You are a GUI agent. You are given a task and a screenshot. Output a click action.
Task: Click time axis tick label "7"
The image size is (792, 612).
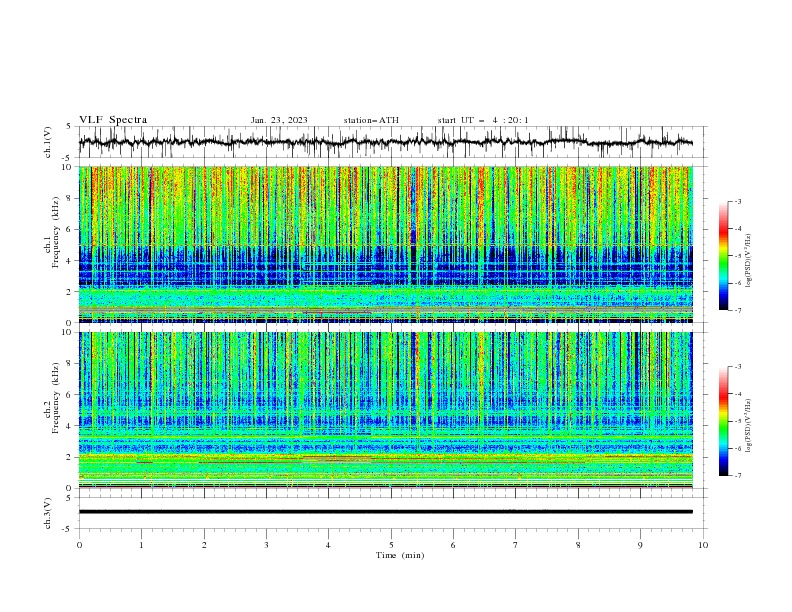tap(516, 545)
